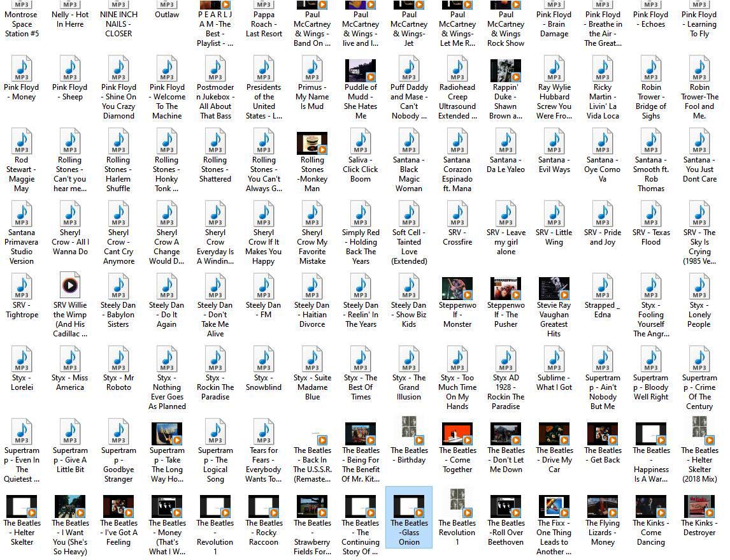Select The Beatles - Get Back thumbnail
This screenshot has width=730, height=560.
pos(603,433)
